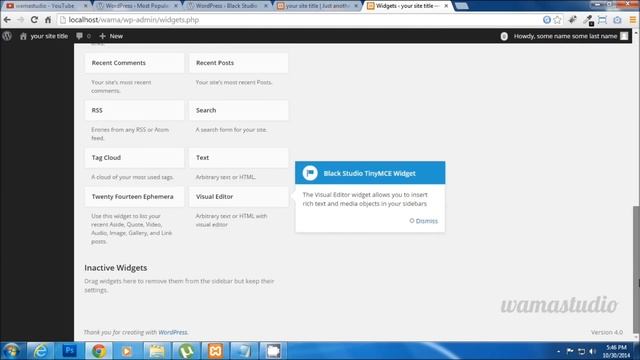The image size is (640, 360).
Task: Select the Tag Cloud widget
Action: point(134,158)
